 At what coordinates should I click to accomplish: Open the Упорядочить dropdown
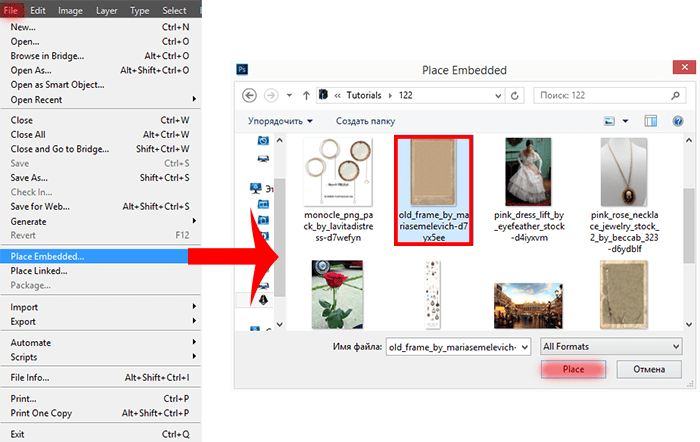(x=280, y=121)
